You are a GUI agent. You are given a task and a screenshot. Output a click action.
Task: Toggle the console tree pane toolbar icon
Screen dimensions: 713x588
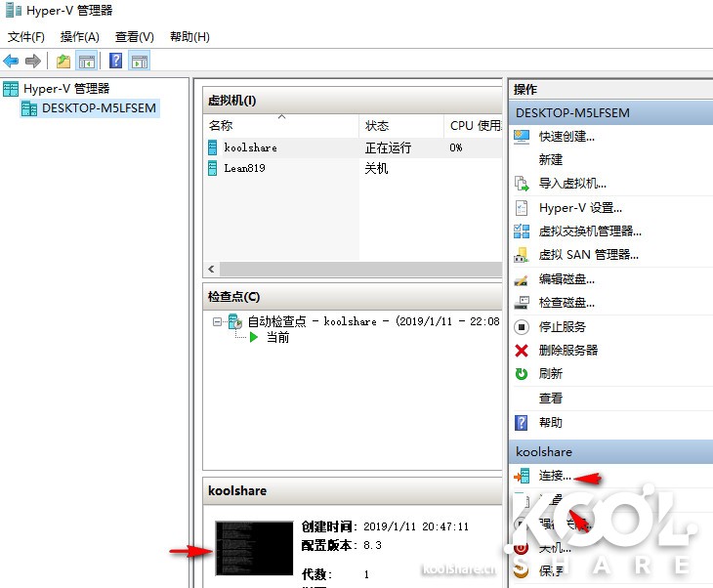(x=86, y=61)
